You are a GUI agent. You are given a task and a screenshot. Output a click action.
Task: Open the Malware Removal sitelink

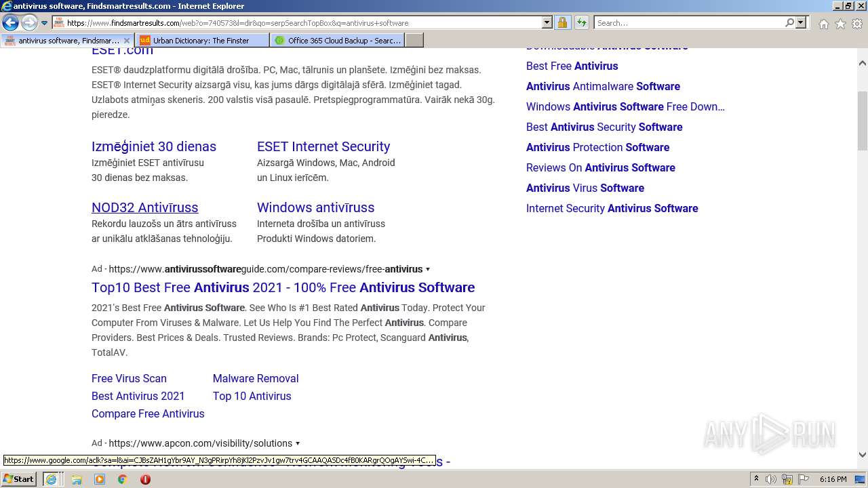click(x=256, y=378)
